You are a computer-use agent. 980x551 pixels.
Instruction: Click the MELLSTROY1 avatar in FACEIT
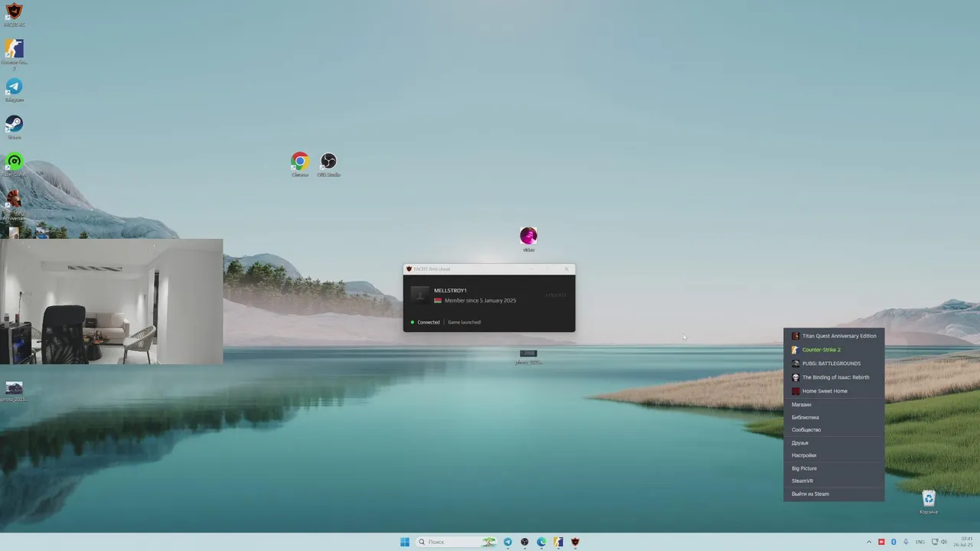420,295
